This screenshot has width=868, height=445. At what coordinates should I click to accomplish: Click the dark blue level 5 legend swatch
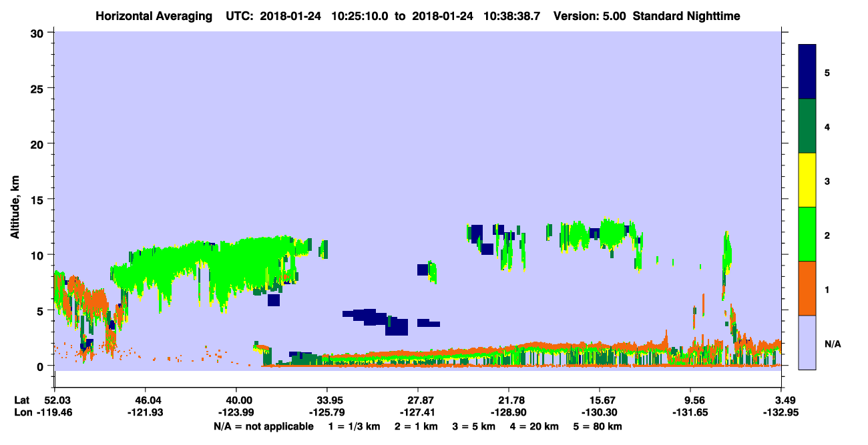[807, 72]
